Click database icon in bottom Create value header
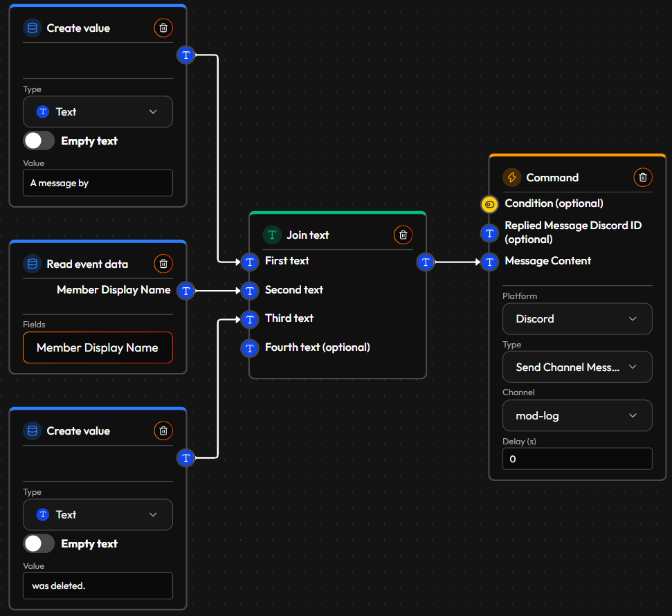 (x=32, y=431)
